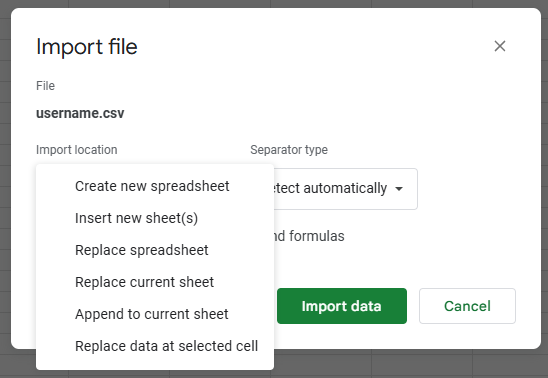Select Replace data at selected cell
This screenshot has height=378, width=548.
[155, 346]
